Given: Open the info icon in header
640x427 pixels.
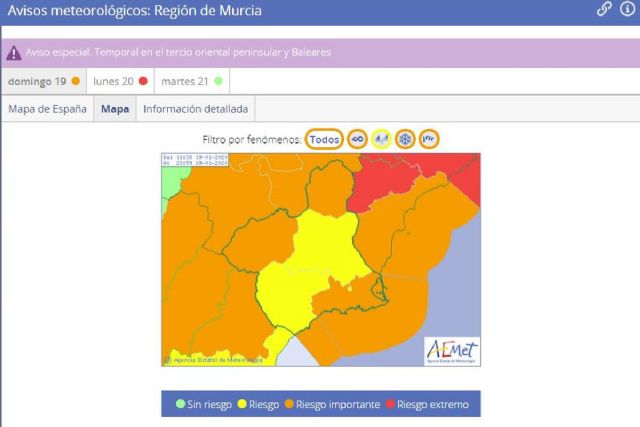Looking at the screenshot, I should point(627,9).
